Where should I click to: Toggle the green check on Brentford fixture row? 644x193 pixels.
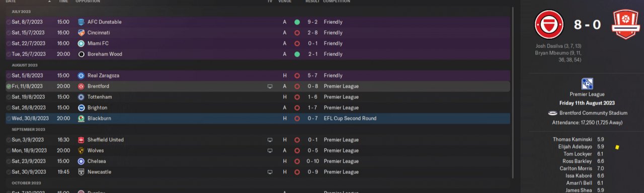[9, 87]
